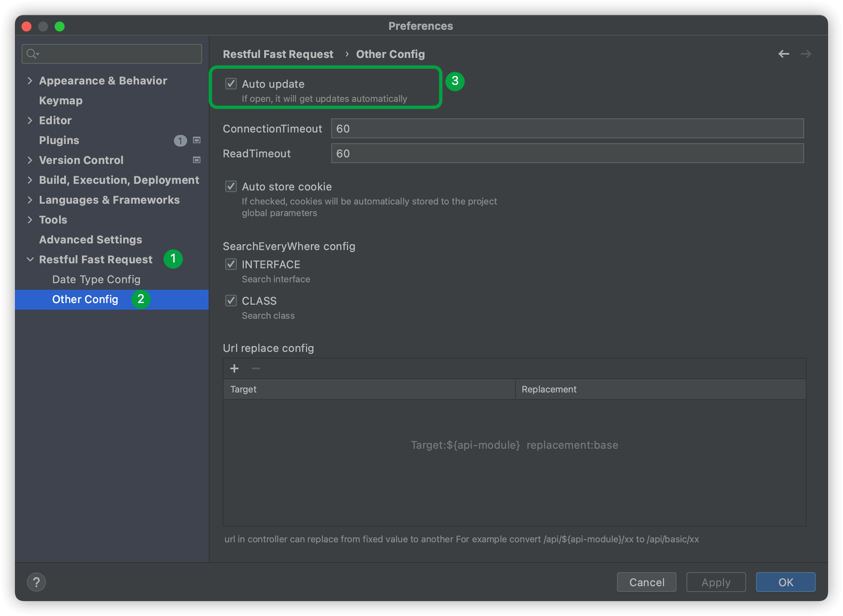Click the Replacement column header
The height and width of the screenshot is (616, 843).
pos(549,389)
